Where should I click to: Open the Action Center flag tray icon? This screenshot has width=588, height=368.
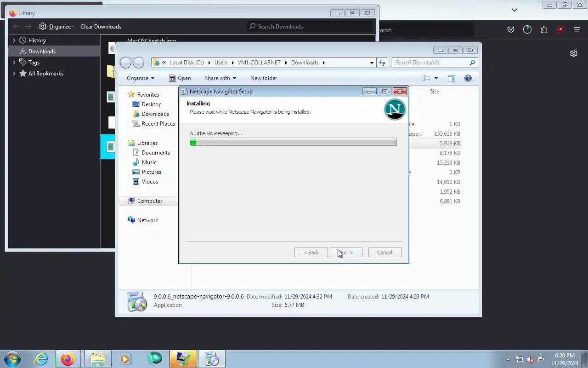point(542,359)
